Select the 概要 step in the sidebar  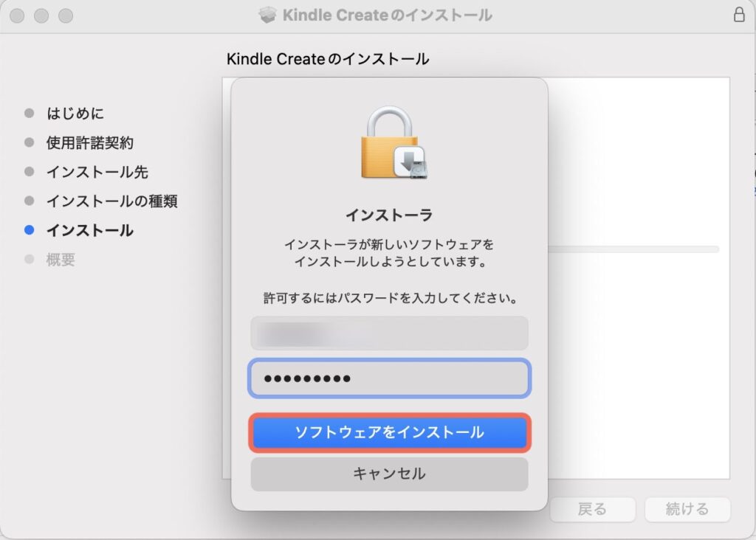click(61, 260)
